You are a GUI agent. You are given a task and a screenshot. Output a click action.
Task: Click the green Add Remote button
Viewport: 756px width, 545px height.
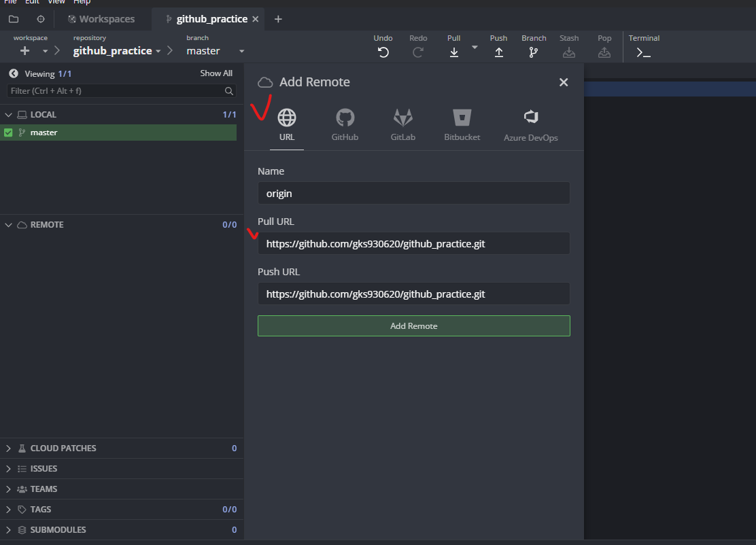tap(413, 326)
